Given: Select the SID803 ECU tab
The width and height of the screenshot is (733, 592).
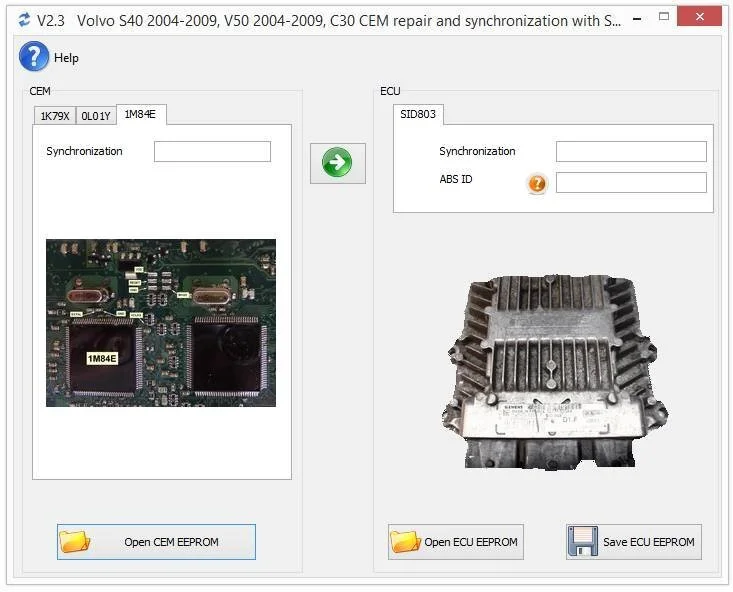Looking at the screenshot, I should point(418,115).
